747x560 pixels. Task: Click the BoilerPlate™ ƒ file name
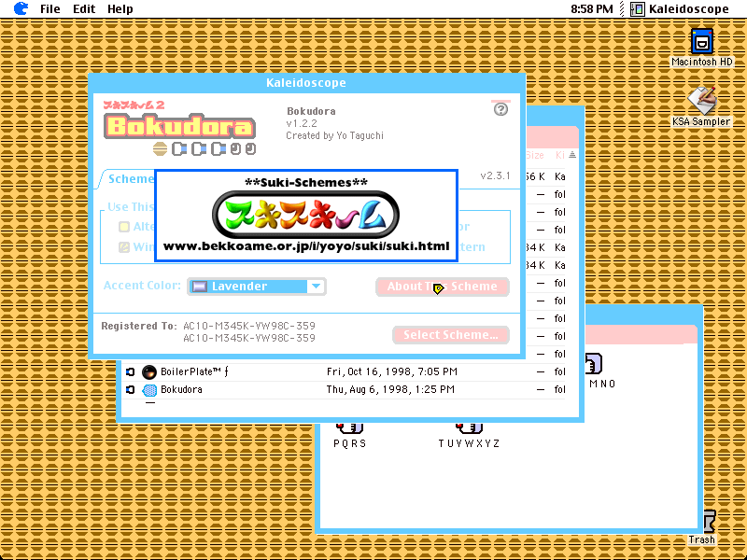tap(194, 371)
